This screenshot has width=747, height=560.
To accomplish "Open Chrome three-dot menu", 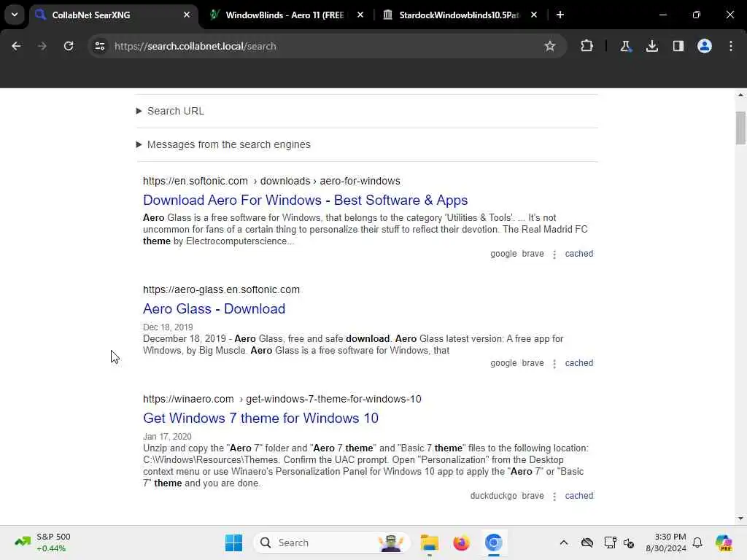I will pos(730,46).
